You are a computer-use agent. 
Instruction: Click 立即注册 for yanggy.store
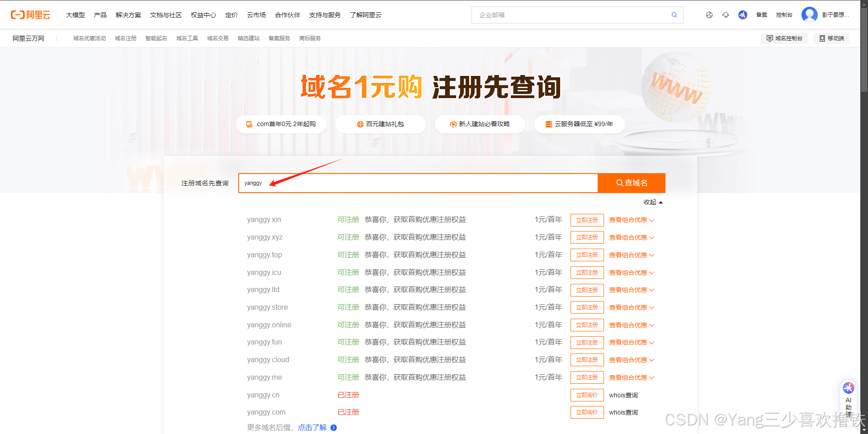pos(587,307)
